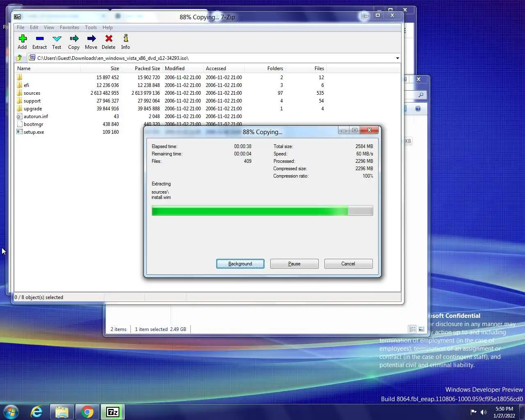Open Internet Explorer from taskbar

pos(37,412)
